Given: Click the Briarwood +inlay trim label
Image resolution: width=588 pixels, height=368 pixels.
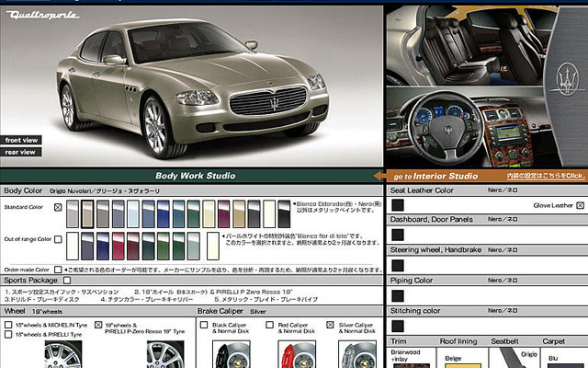Looking at the screenshot, I should [405, 356].
